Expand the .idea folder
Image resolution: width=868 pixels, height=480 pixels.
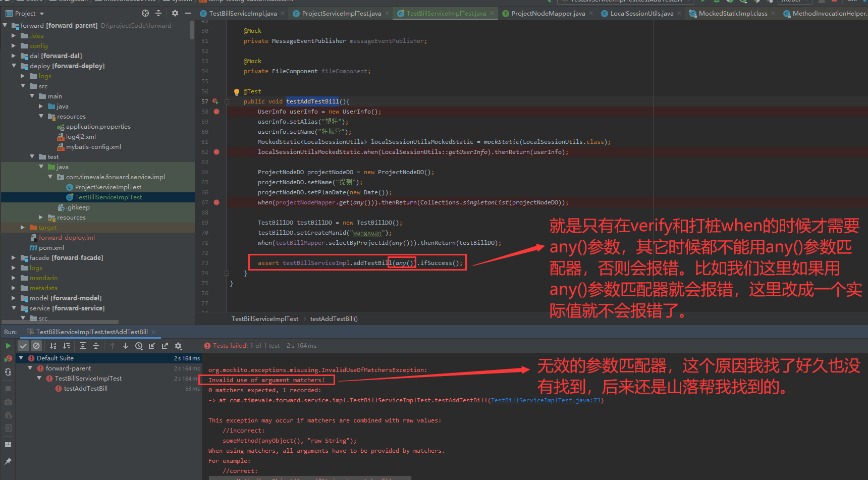[14, 35]
